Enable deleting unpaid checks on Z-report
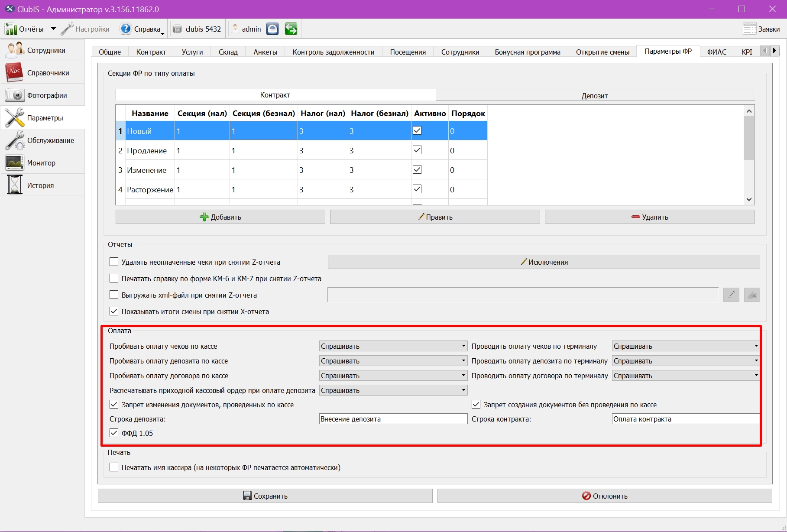 pyautogui.click(x=114, y=262)
